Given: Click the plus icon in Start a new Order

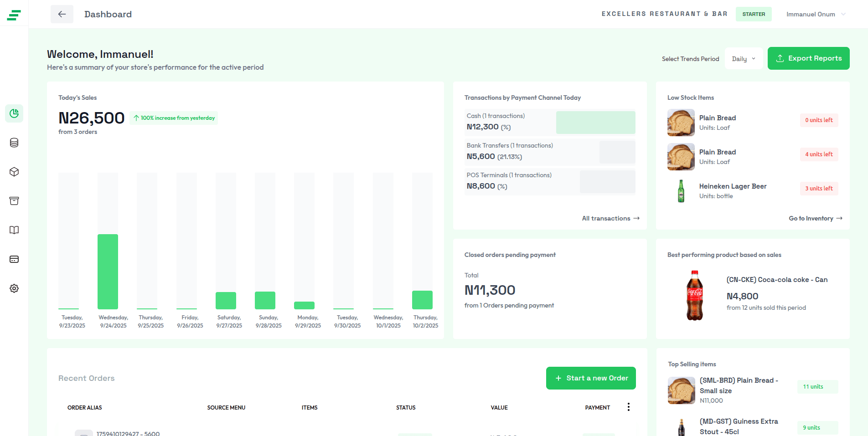Looking at the screenshot, I should coord(558,378).
